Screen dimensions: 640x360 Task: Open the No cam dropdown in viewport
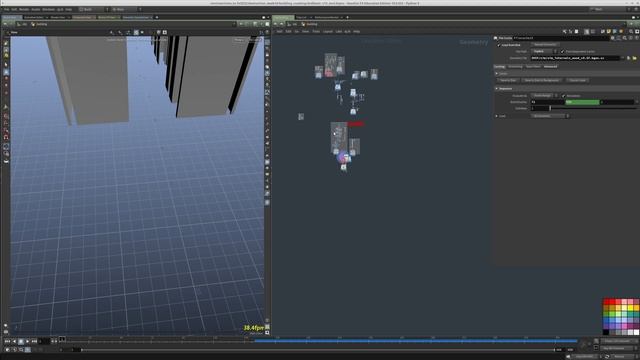click(x=254, y=40)
